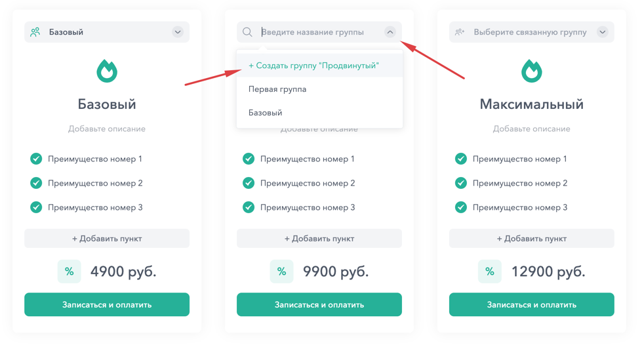Viewport: 644px width, 345px height.
Task: Click the Введите название группы input field
Action: 320,32
